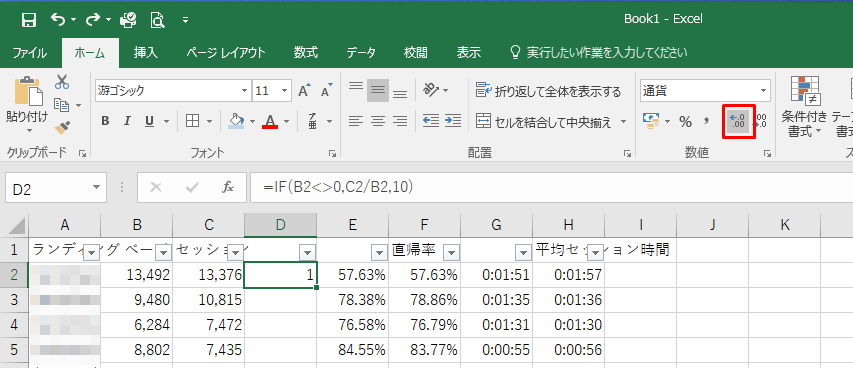853x368 pixels.
Task: Click the Borders grid icon
Action: click(x=192, y=121)
